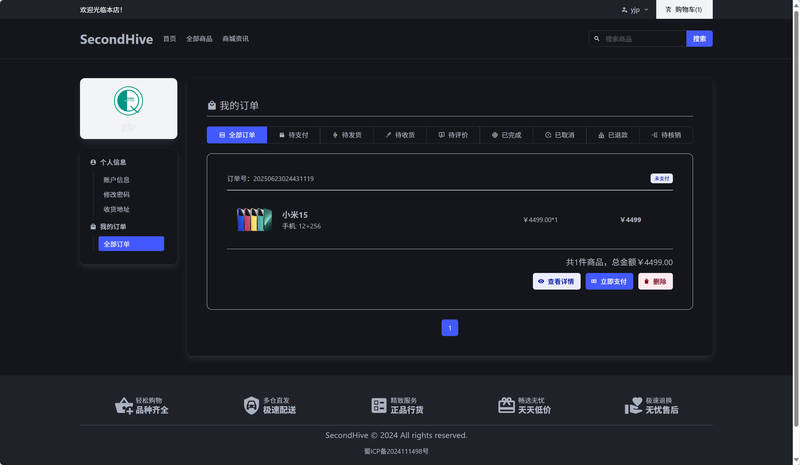Image resolution: width=800 pixels, height=465 pixels.
Task: Switch to the 待核销 tab
Action: (666, 135)
